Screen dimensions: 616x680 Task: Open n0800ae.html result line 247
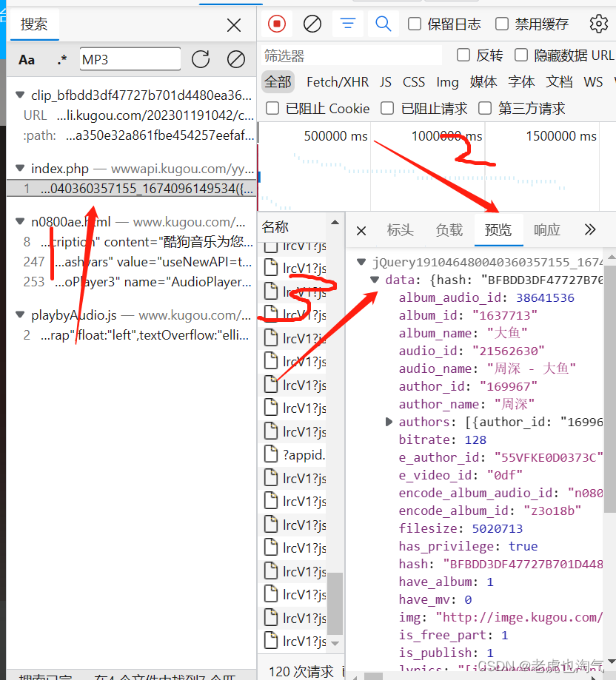[x=132, y=261]
